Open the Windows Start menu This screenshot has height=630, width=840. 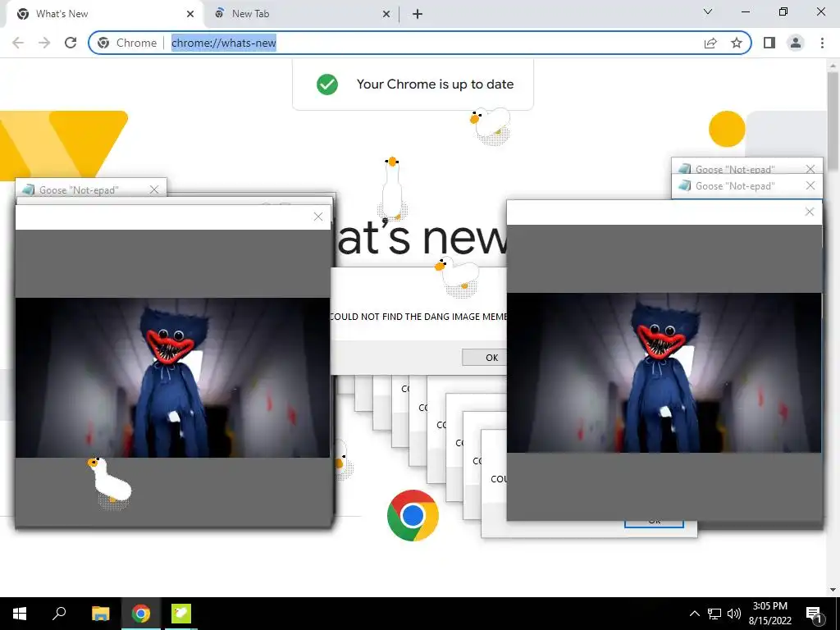(20, 614)
